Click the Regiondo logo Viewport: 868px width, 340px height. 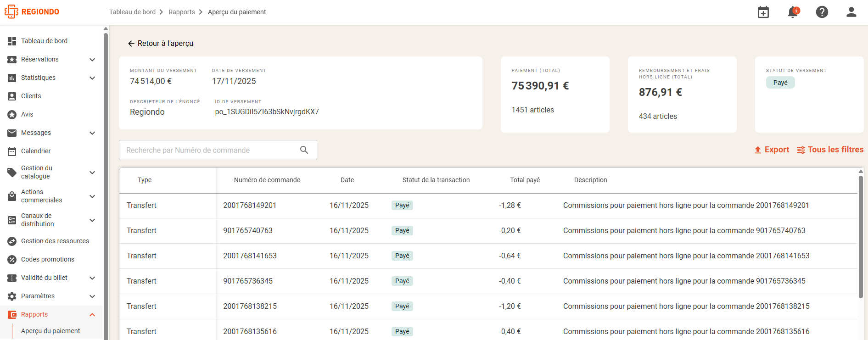point(32,11)
